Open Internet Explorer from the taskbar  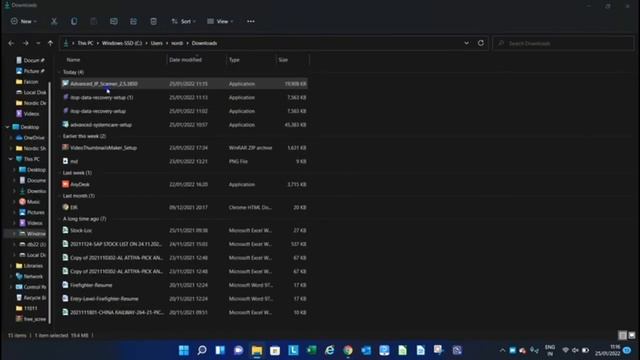click(329, 350)
